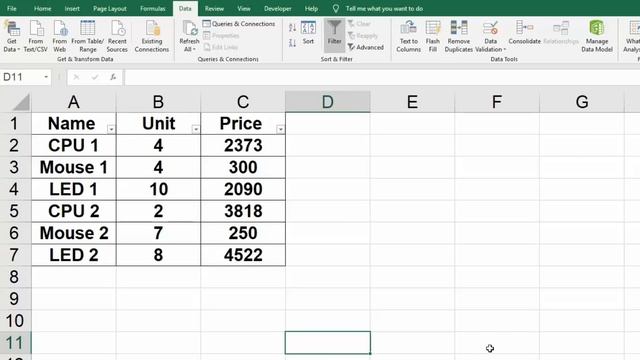Select column D header
The image size is (640, 360).
point(328,102)
